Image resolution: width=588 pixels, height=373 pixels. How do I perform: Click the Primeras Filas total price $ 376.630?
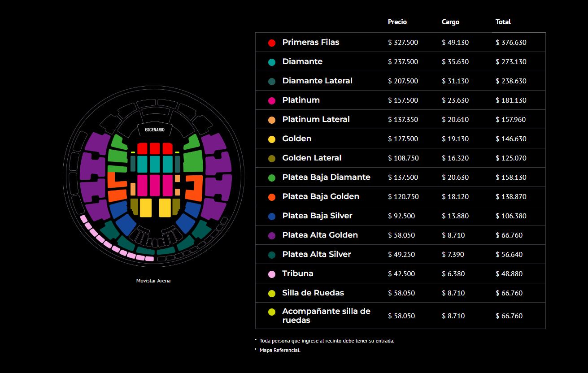pos(511,43)
